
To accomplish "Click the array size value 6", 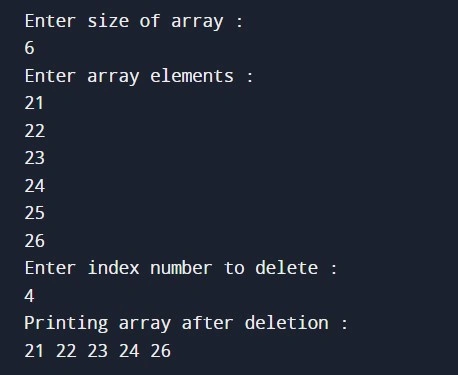I will (29, 48).
